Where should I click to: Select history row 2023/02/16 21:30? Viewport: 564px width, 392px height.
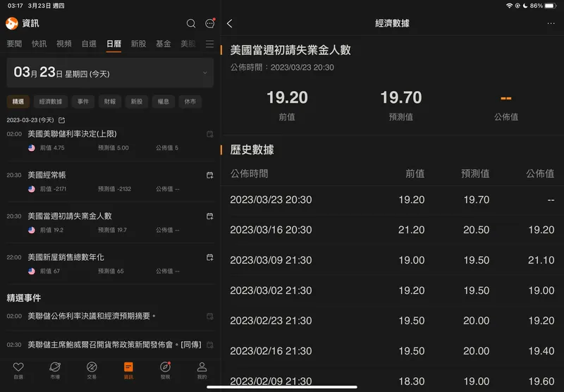[x=392, y=351]
